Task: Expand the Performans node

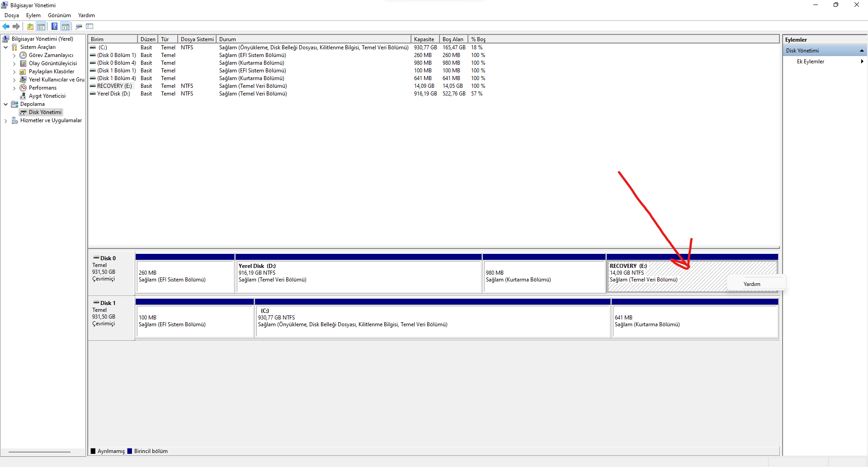Action: point(14,88)
